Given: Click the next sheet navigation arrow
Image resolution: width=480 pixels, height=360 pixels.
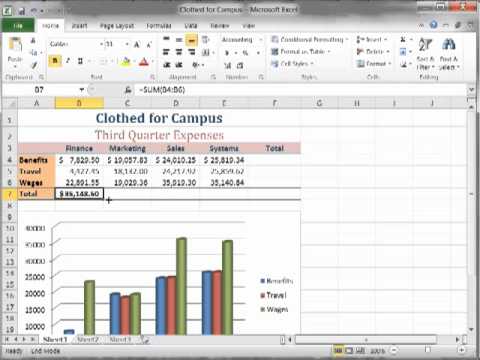Looking at the screenshot, I should 24,339.
